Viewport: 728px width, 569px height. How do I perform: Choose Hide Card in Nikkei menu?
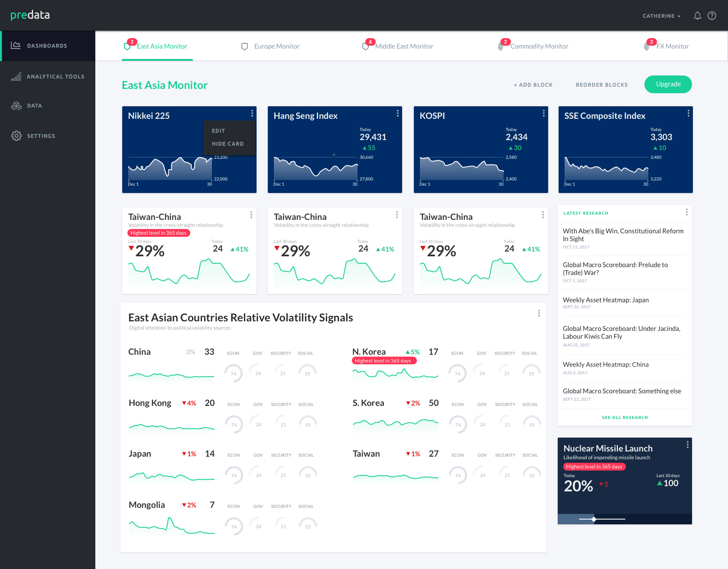[227, 144]
